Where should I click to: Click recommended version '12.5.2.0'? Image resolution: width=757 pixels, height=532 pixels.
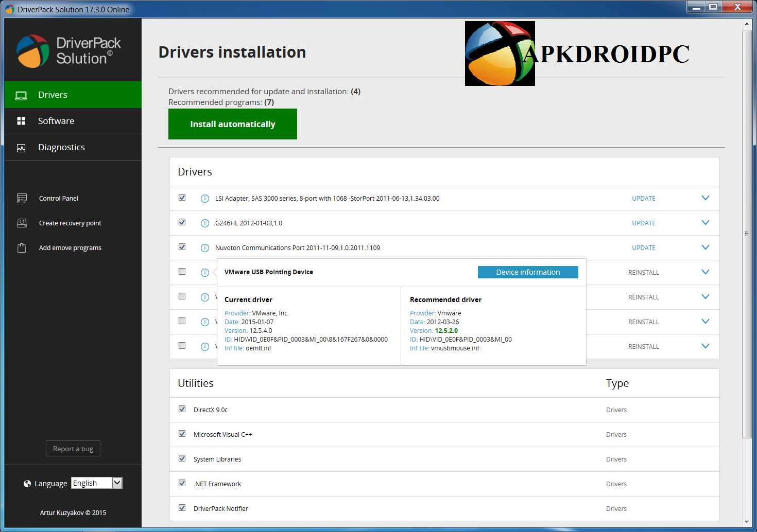(446, 331)
